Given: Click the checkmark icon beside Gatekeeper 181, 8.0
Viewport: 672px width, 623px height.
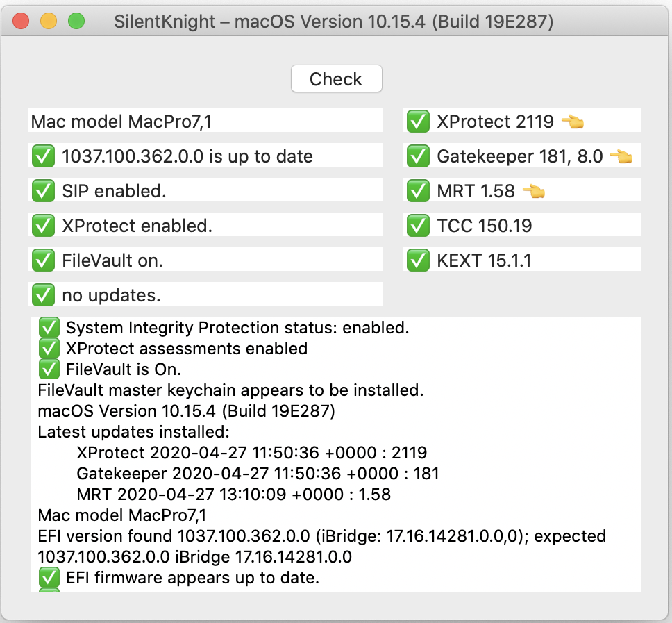Looking at the screenshot, I should click(x=419, y=156).
